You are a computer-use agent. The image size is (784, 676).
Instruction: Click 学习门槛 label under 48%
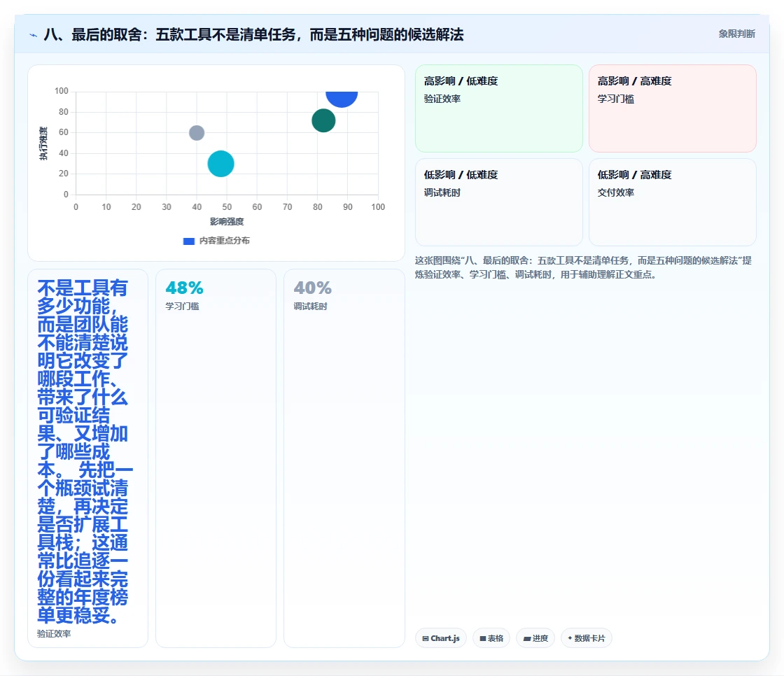click(x=182, y=307)
